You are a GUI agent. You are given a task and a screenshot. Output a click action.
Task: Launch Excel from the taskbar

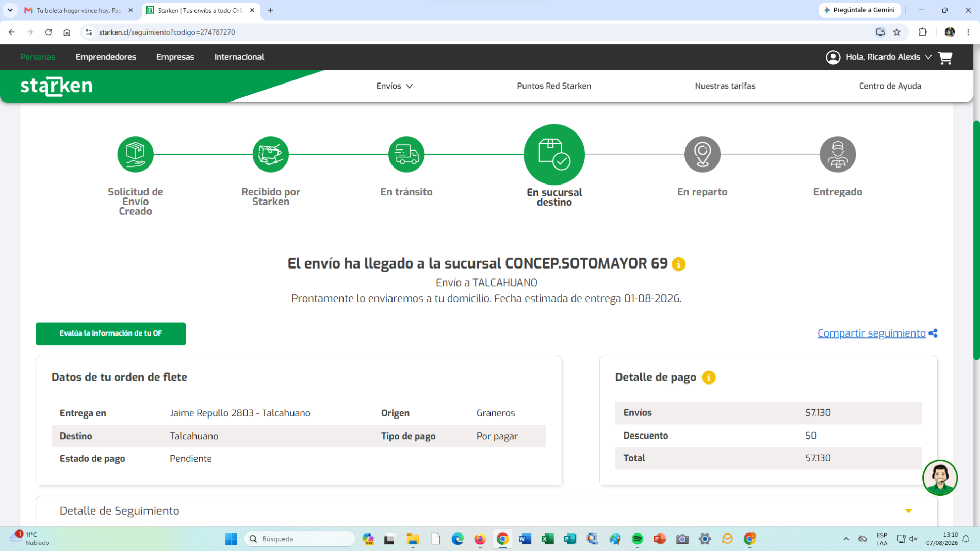tap(547, 539)
